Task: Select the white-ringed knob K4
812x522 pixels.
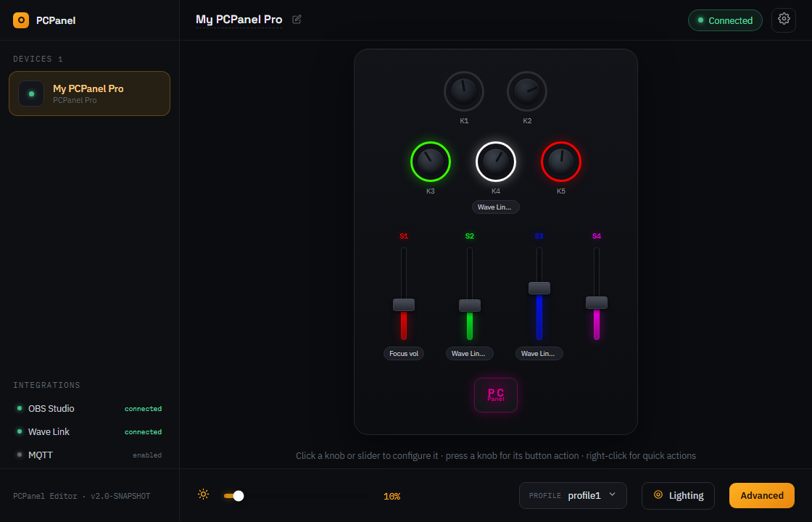Action: coord(496,162)
